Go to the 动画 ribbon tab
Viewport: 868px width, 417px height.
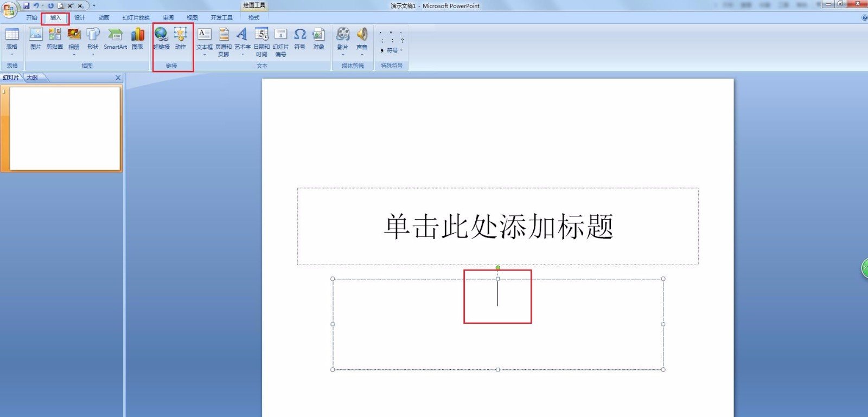click(104, 18)
